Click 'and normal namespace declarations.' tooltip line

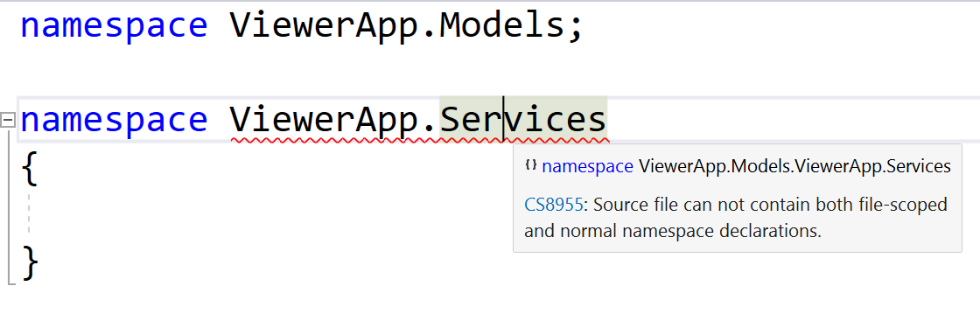tap(673, 231)
